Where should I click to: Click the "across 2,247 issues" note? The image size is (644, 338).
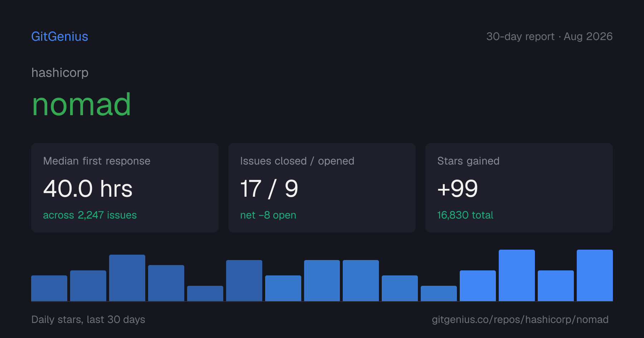coord(90,215)
